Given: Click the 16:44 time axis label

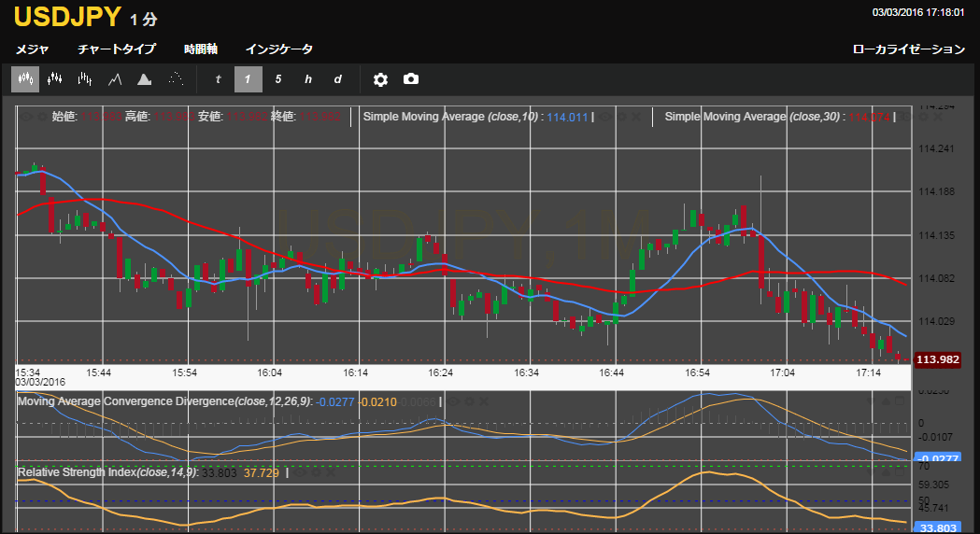Looking at the screenshot, I should [611, 372].
